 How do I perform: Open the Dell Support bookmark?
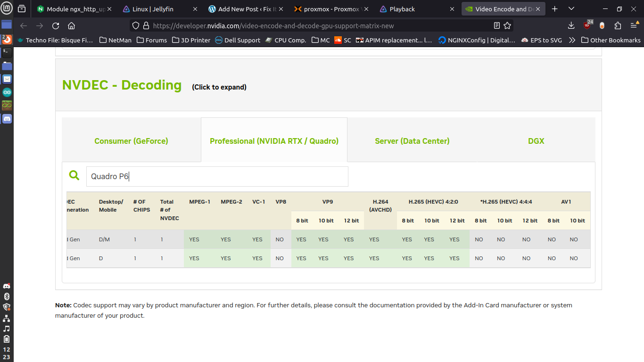point(238,40)
